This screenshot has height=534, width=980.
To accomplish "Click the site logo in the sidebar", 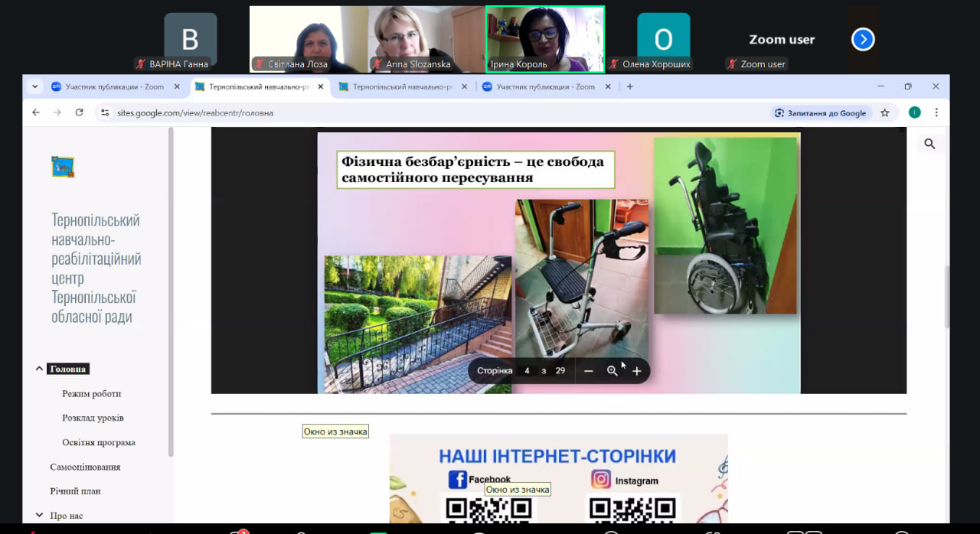I will click(63, 167).
